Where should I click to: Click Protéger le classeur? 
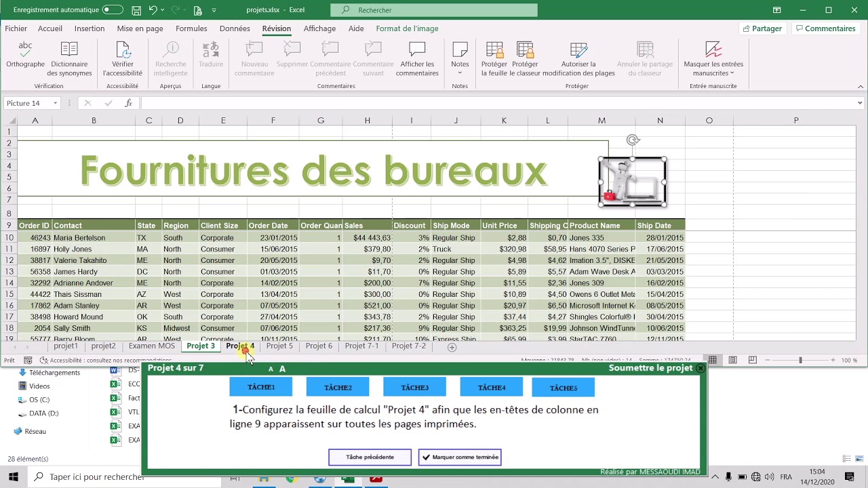click(525, 59)
